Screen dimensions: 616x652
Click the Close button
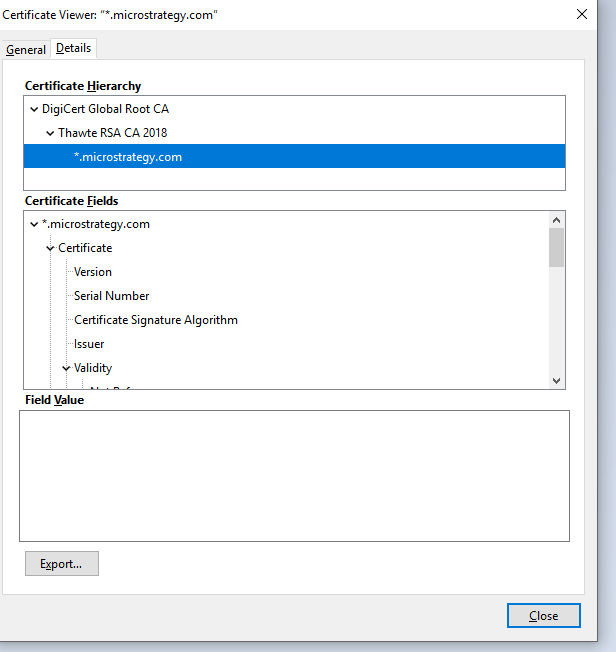[x=544, y=615]
